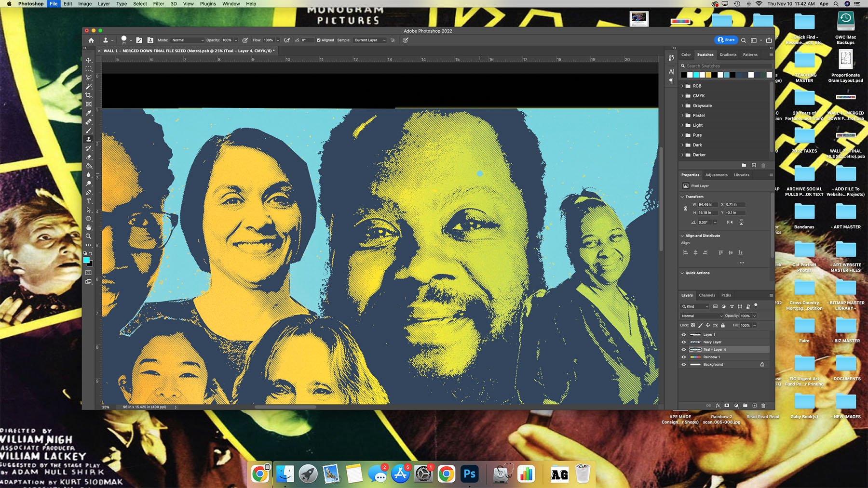Switch to the Gradients tab

(728, 55)
